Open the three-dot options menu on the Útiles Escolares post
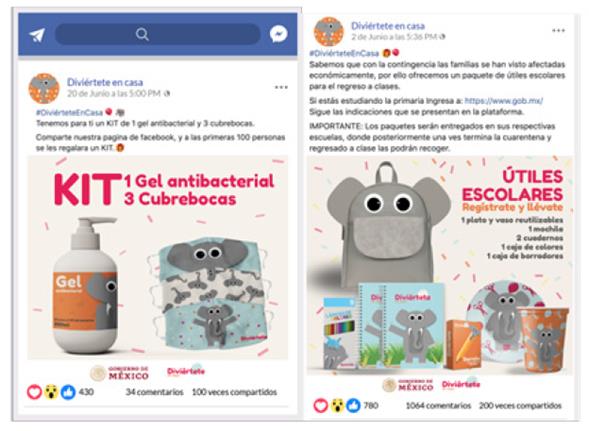Viewport: 589px width, 431px height. click(x=558, y=30)
